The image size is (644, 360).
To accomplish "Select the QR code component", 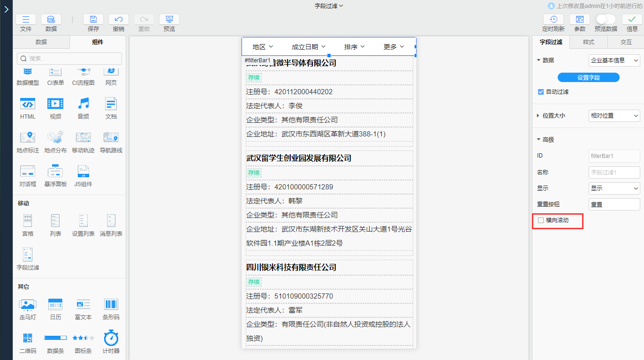I will (28, 338).
